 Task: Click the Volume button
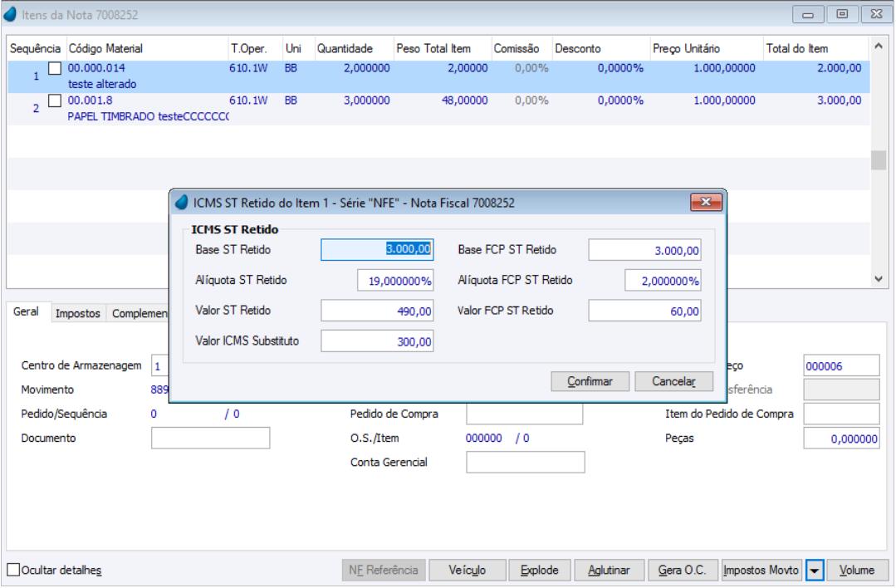pos(857,571)
